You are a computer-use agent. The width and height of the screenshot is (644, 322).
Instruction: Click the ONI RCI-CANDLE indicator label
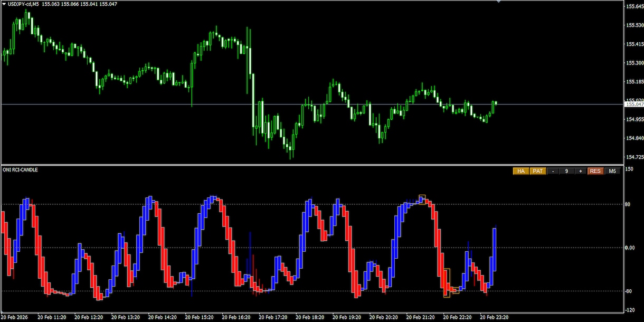20,170
